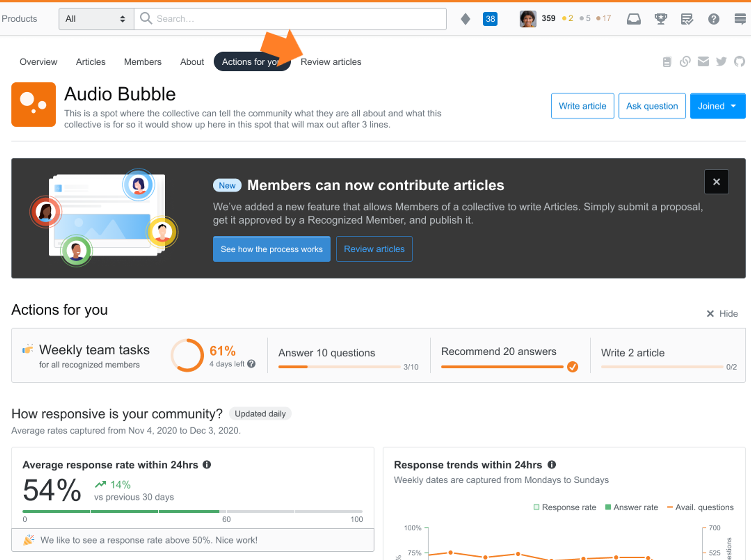751x560 pixels.
Task: Click the chain link share icon
Action: [685, 62]
